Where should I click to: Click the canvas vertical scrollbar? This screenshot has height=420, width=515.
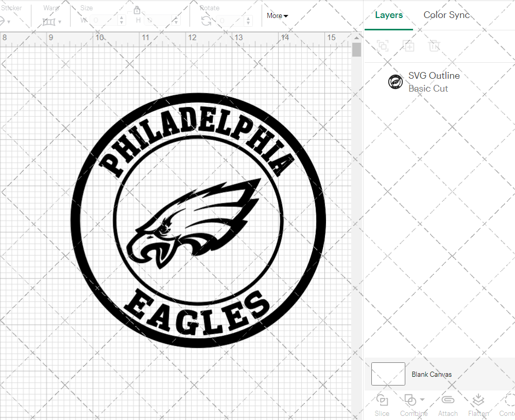(x=356, y=49)
